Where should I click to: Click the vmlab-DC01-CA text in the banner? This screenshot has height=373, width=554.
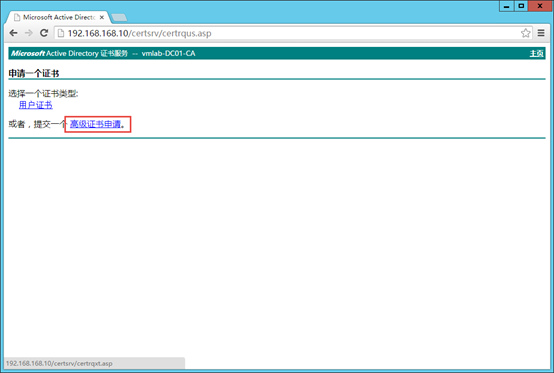click(169, 54)
